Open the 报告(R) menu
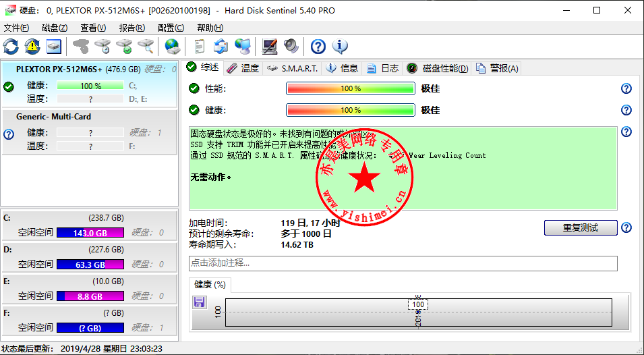Image resolution: width=644 pixels, height=355 pixels. coord(132,28)
